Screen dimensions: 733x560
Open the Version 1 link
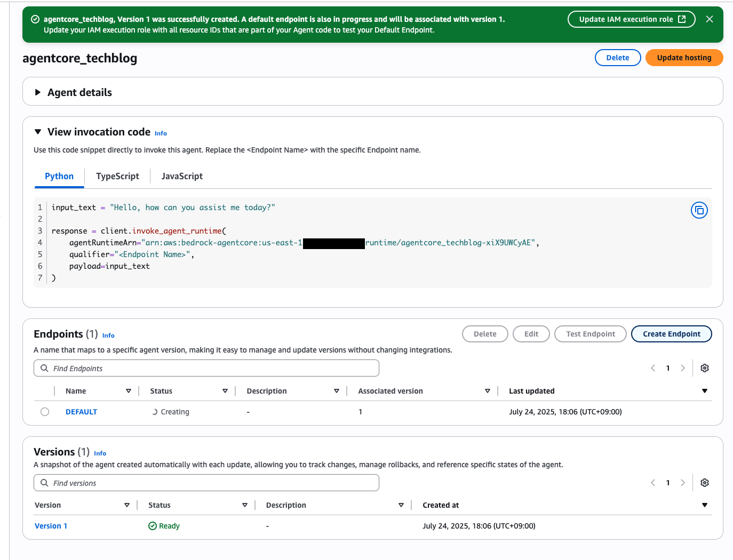click(51, 526)
